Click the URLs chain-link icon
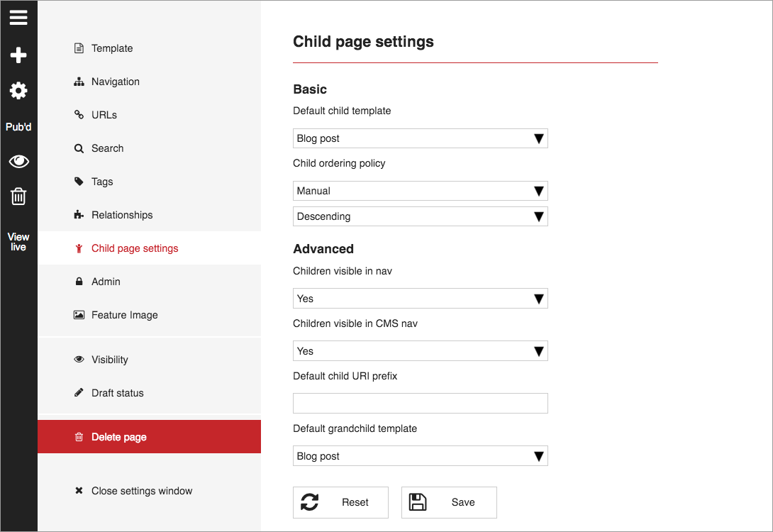Viewport: 773px width, 532px height. pos(79,114)
